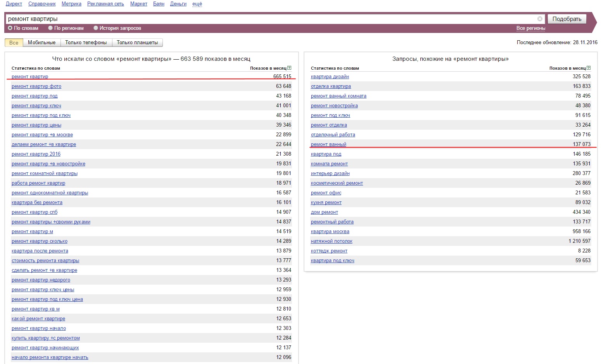Go to 'Директ' in the top navigation

click(14, 4)
